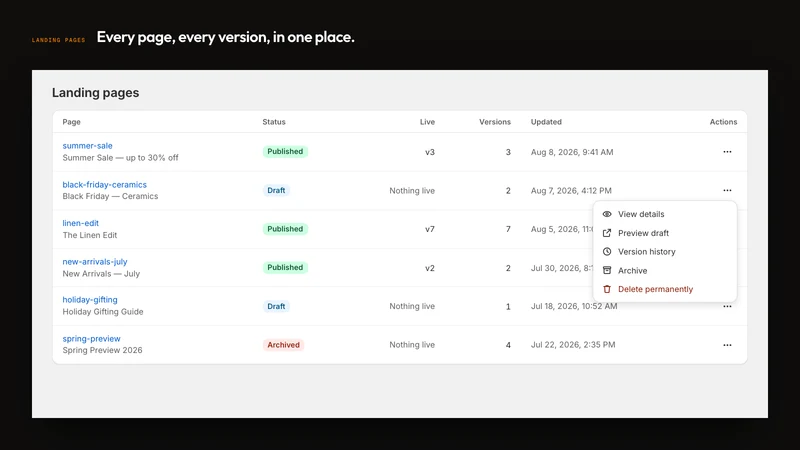Click Draft badge in holiday-gifting row
Image resolution: width=800 pixels, height=450 pixels.
(x=276, y=306)
